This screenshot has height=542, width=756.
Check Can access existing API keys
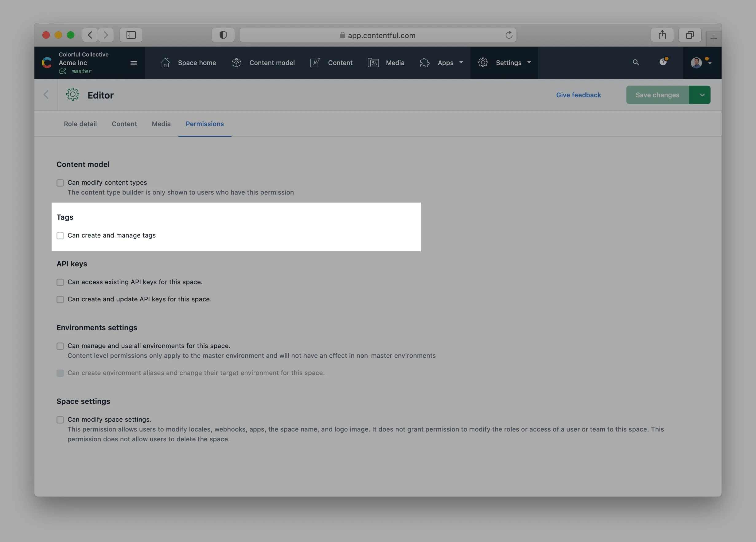[x=60, y=282]
